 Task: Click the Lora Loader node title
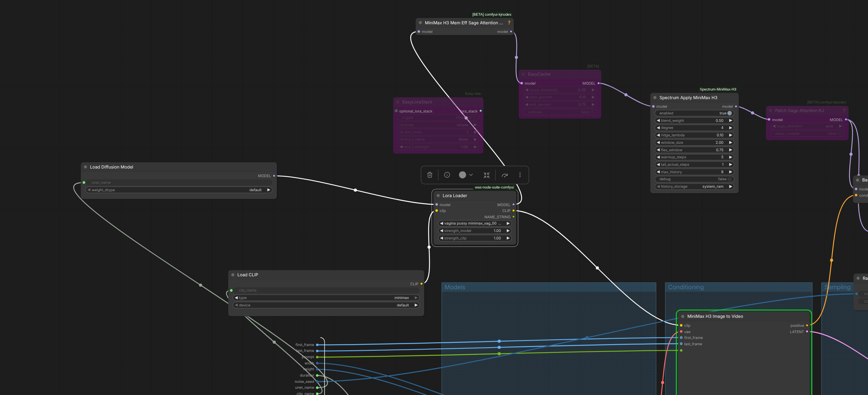[x=455, y=196]
